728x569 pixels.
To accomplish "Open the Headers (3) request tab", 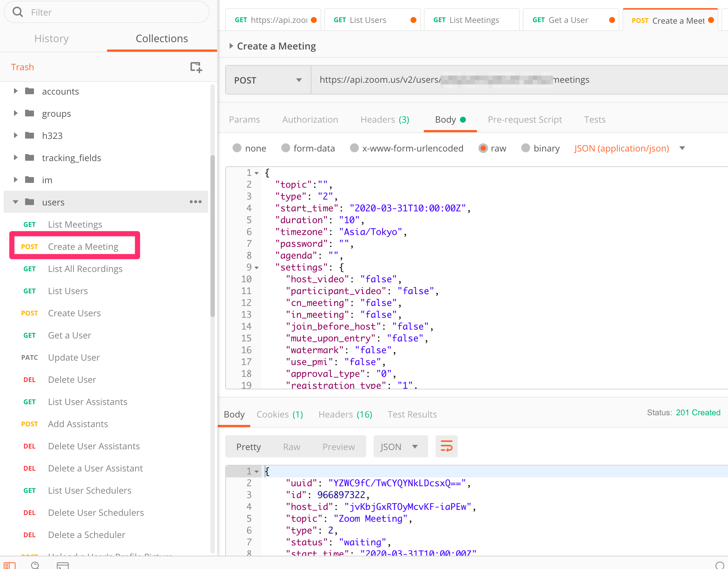I will coord(385,119).
